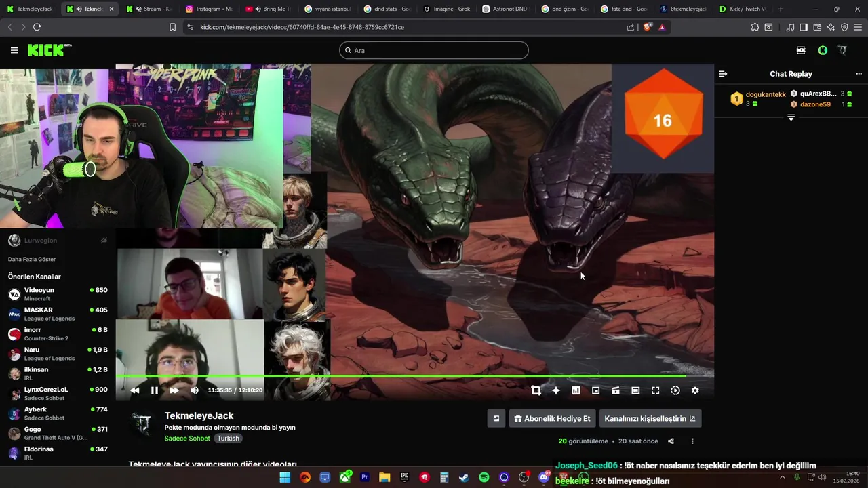This screenshot has width=868, height=488.
Task: Open the profile avatar menu in the Kick header
Action: (x=842, y=50)
